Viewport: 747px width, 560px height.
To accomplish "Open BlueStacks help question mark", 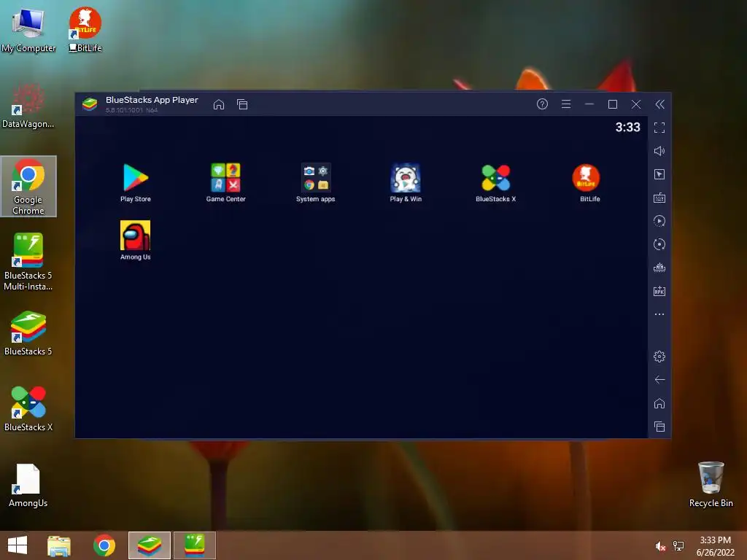I will coord(542,104).
